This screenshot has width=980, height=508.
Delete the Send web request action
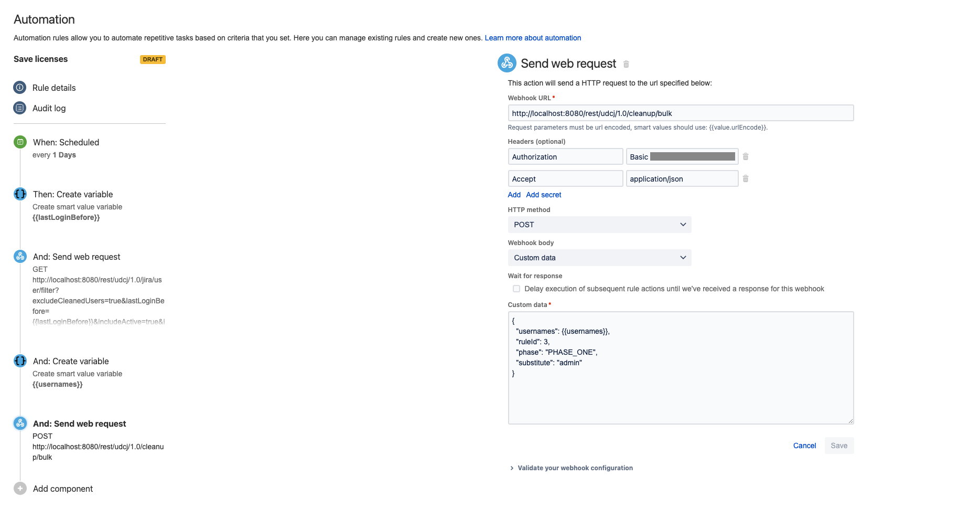tap(626, 65)
